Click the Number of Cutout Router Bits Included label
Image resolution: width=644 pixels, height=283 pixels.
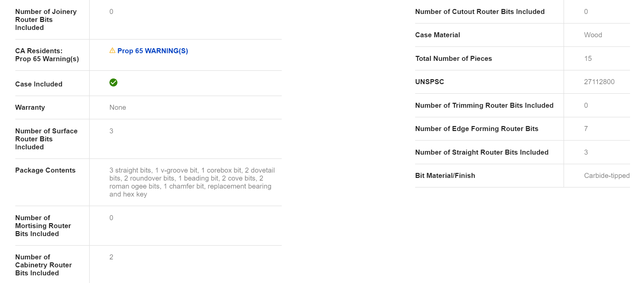480,12
